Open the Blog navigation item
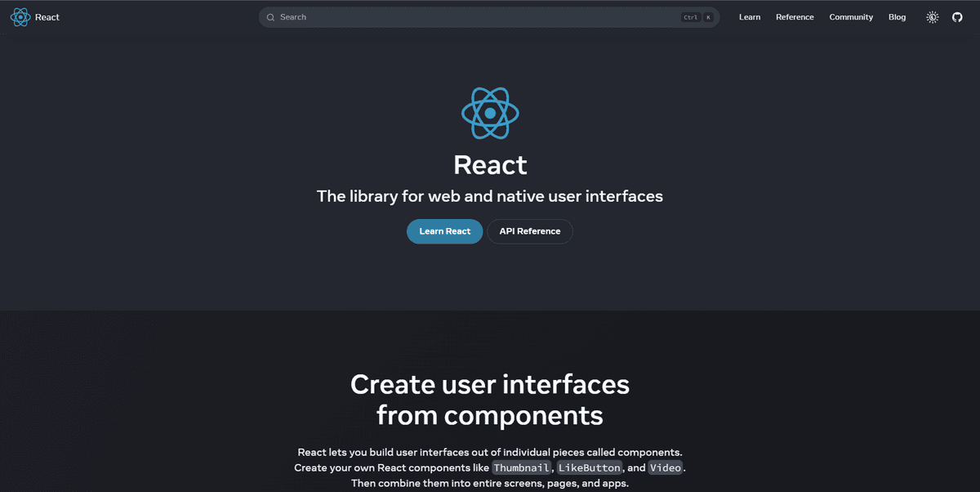Image resolution: width=980 pixels, height=492 pixels. 897,17
